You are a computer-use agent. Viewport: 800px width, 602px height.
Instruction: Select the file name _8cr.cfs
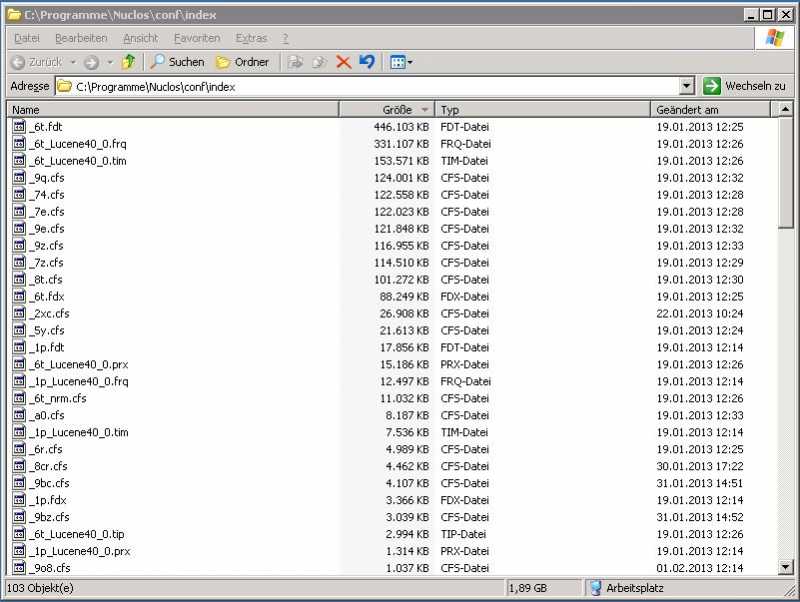click(48, 466)
